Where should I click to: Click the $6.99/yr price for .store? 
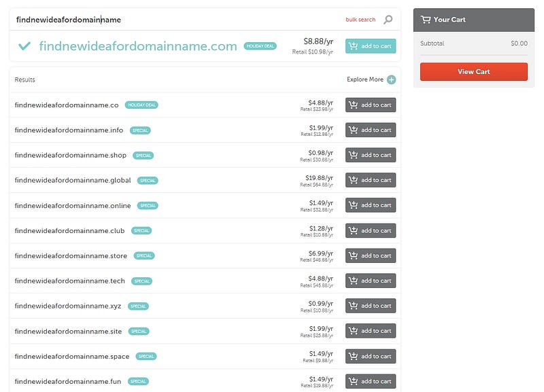coord(321,253)
